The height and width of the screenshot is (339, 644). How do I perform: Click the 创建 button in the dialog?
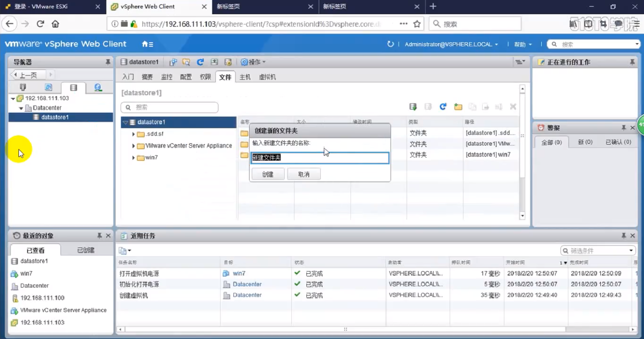(267, 174)
